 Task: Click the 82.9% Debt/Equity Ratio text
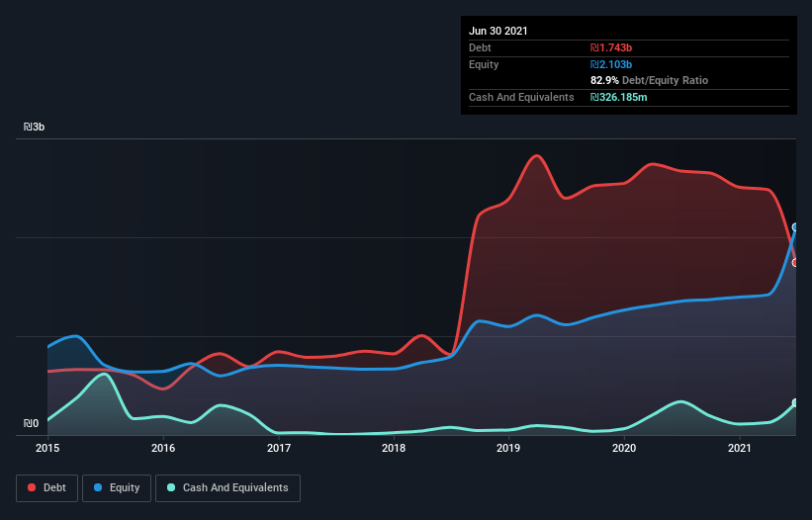point(650,80)
